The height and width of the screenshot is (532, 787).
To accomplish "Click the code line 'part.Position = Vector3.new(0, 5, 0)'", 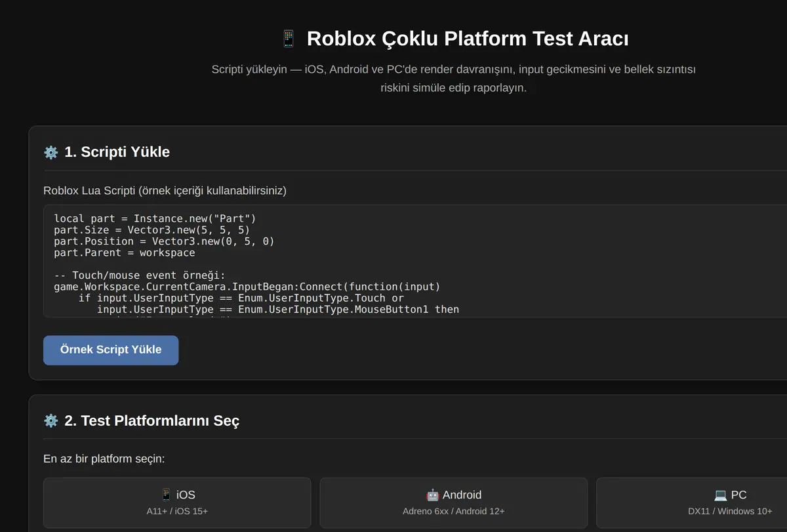I will click(x=164, y=241).
